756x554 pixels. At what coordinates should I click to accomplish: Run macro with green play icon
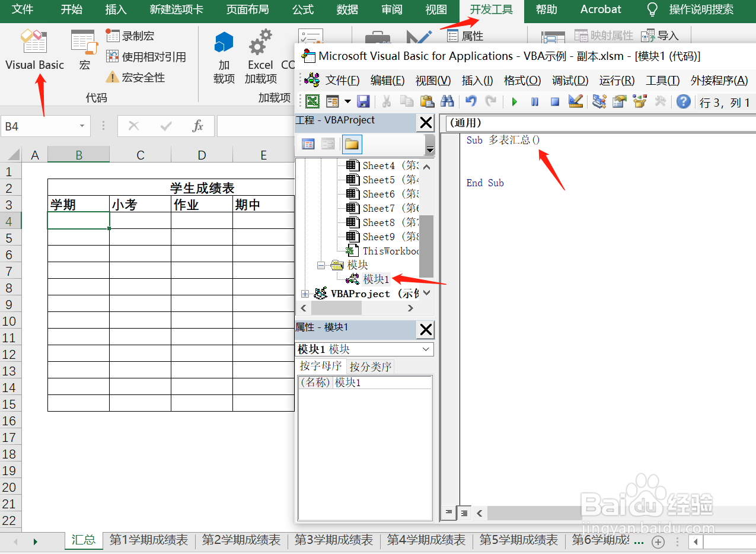click(x=515, y=101)
